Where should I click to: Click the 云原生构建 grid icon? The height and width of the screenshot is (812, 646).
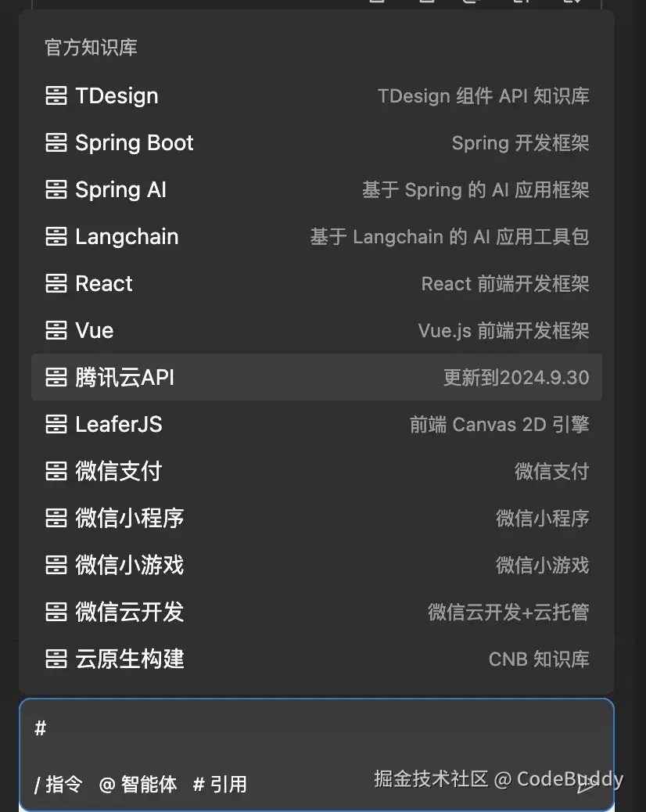tap(56, 659)
